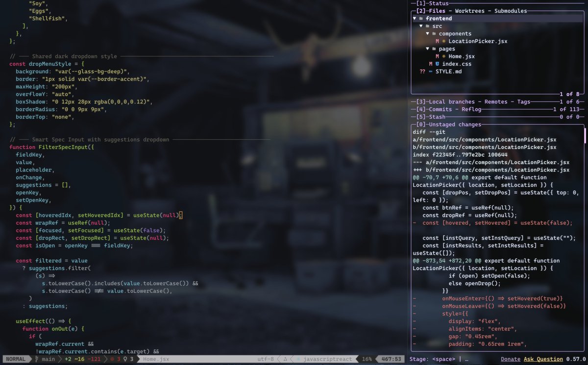
Task: Click the 16% scroll percentage entry
Action: coord(367,359)
